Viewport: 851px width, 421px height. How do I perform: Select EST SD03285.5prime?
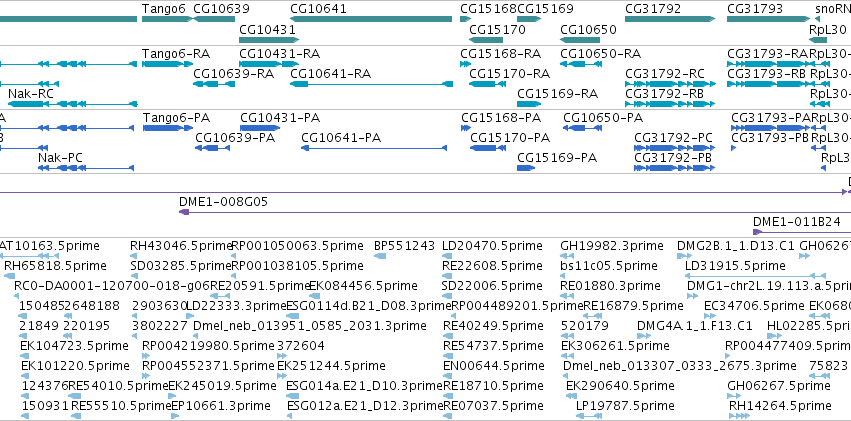tap(181, 266)
